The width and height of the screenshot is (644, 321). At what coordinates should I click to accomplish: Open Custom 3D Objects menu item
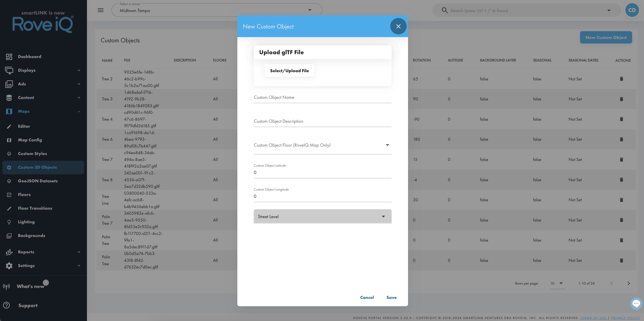coord(43,167)
